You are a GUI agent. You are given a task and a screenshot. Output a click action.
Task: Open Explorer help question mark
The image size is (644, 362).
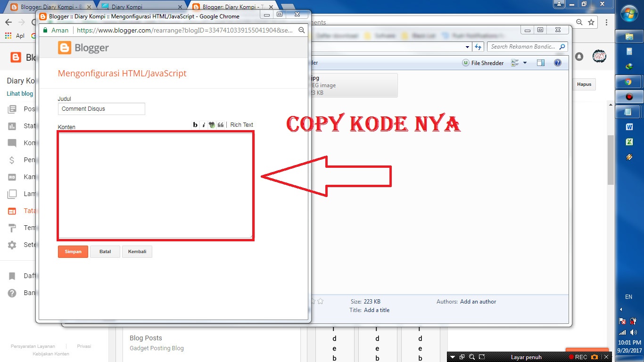tap(558, 63)
